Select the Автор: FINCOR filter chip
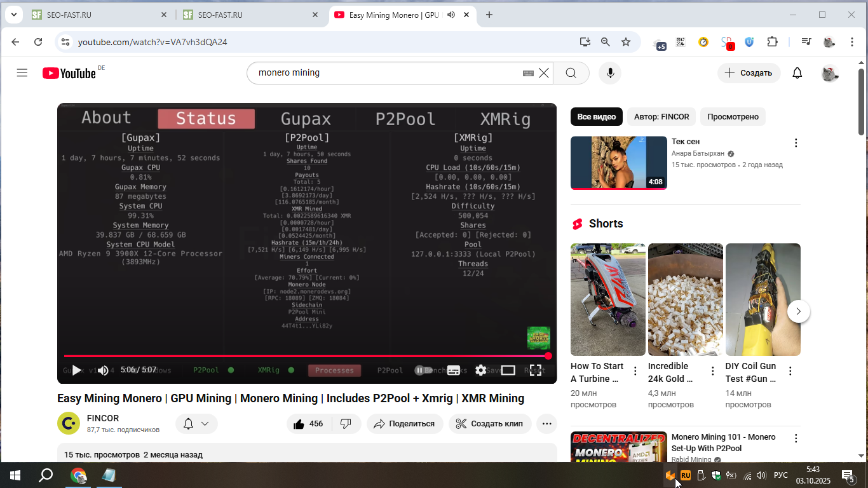The height and width of the screenshot is (488, 868). click(661, 117)
